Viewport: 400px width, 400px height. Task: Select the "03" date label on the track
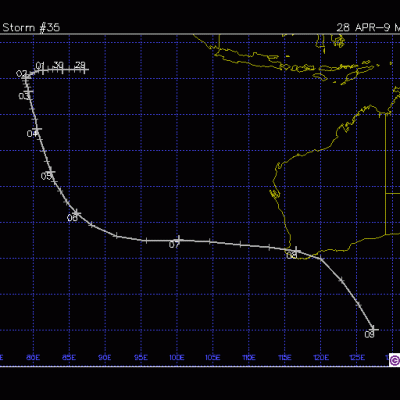tap(23, 96)
